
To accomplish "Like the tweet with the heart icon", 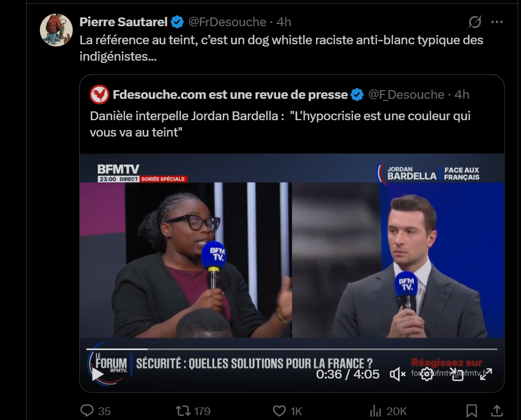I will [279, 411].
